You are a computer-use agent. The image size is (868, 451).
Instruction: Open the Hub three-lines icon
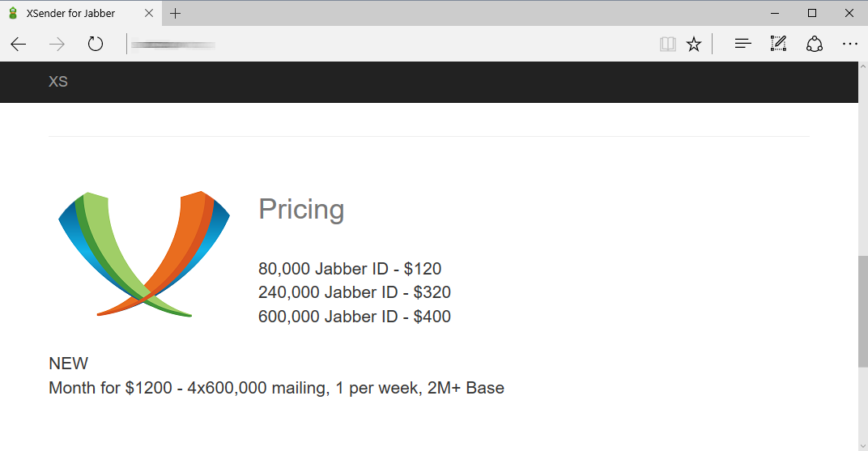pyautogui.click(x=742, y=44)
